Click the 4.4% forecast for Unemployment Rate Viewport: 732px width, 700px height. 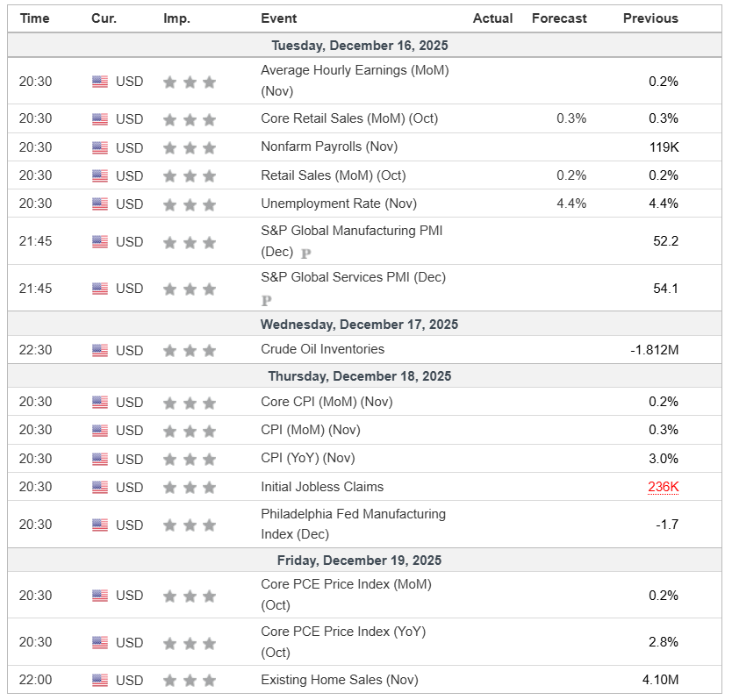click(571, 204)
